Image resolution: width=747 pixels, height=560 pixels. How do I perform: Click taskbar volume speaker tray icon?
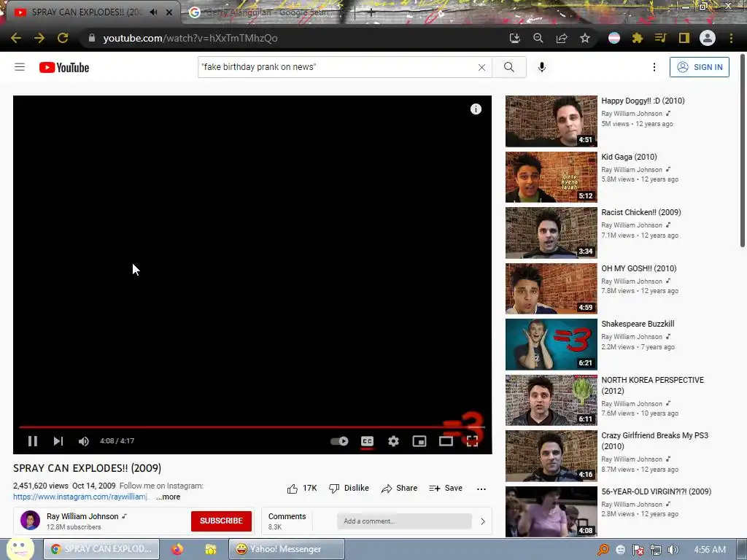[673, 550]
